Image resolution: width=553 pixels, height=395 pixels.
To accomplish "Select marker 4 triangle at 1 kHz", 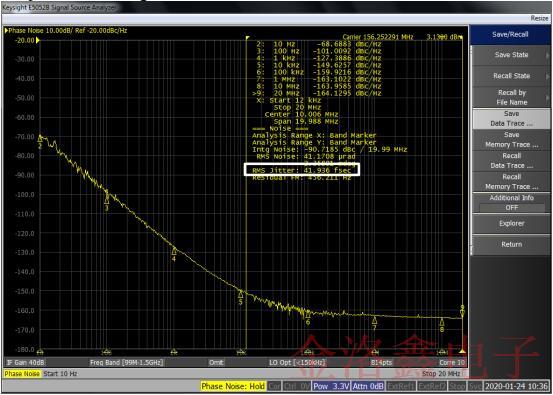I will point(174,251).
